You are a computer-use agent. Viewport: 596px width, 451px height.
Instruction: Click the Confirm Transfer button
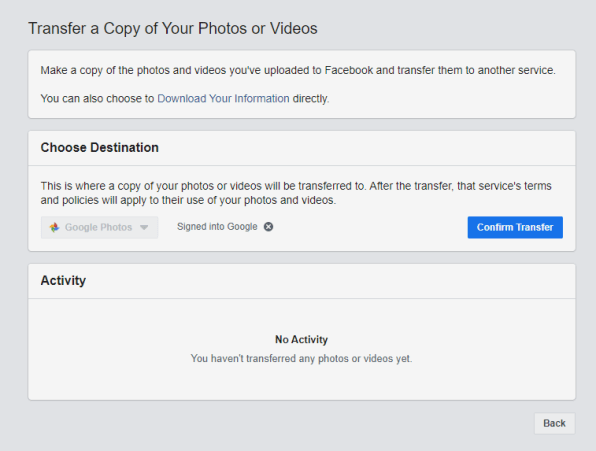(515, 227)
